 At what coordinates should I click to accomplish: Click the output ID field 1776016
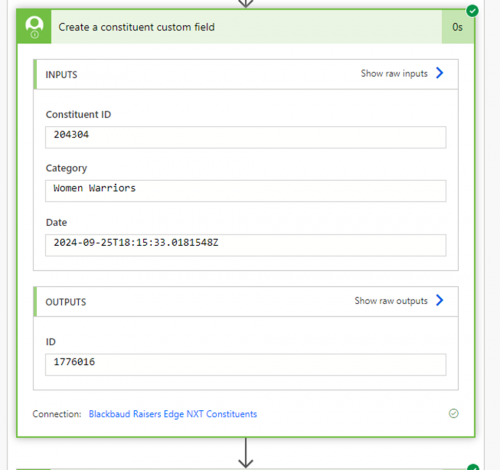[x=246, y=364]
